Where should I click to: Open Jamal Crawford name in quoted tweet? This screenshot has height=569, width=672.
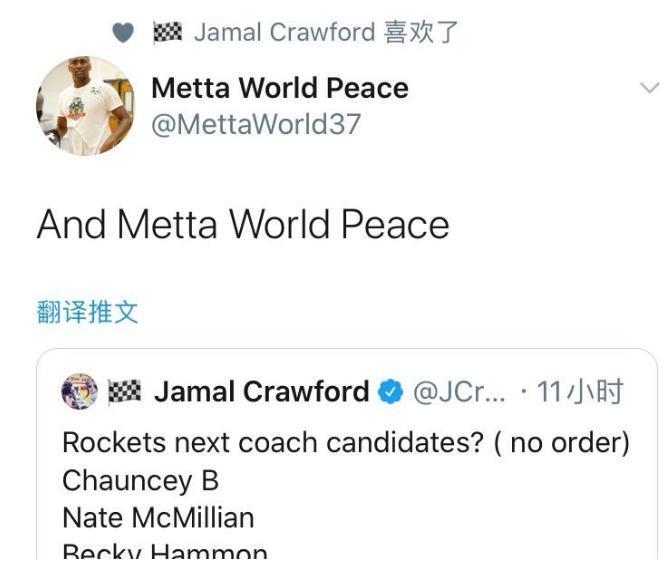click(x=261, y=392)
